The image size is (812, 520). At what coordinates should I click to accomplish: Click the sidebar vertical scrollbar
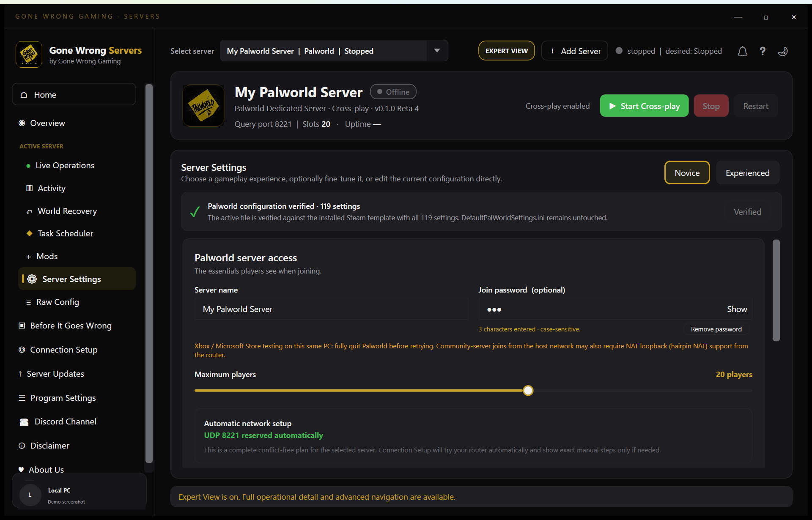pos(149,273)
